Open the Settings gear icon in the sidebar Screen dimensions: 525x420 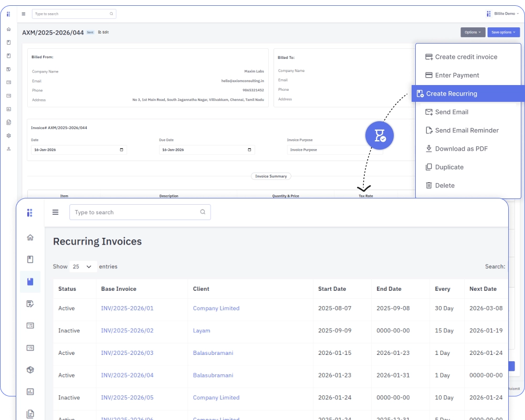pos(8,135)
